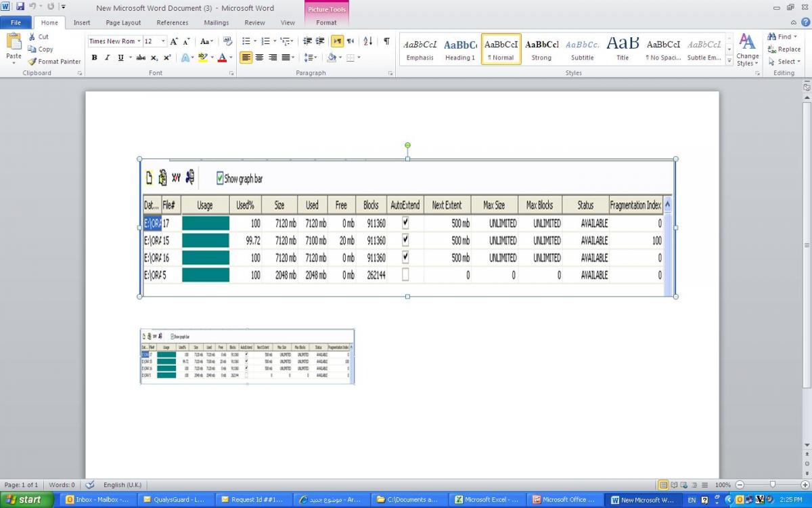Screen dimensions: 812x508
Task: Switch to the Picture Tools Format tab
Action: click(326, 22)
